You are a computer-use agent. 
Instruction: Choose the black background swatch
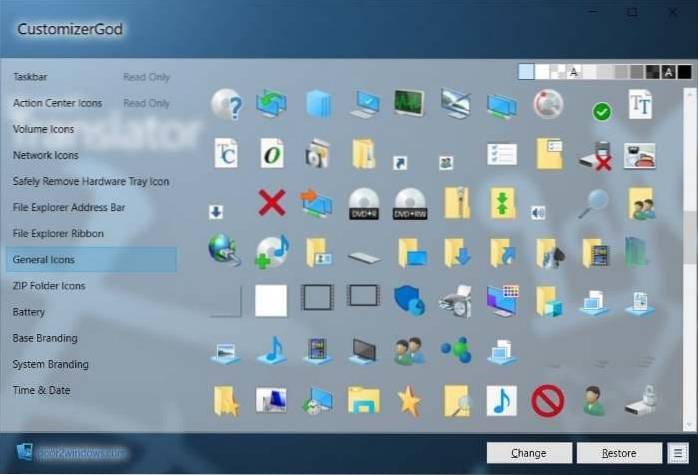pyautogui.click(x=684, y=72)
